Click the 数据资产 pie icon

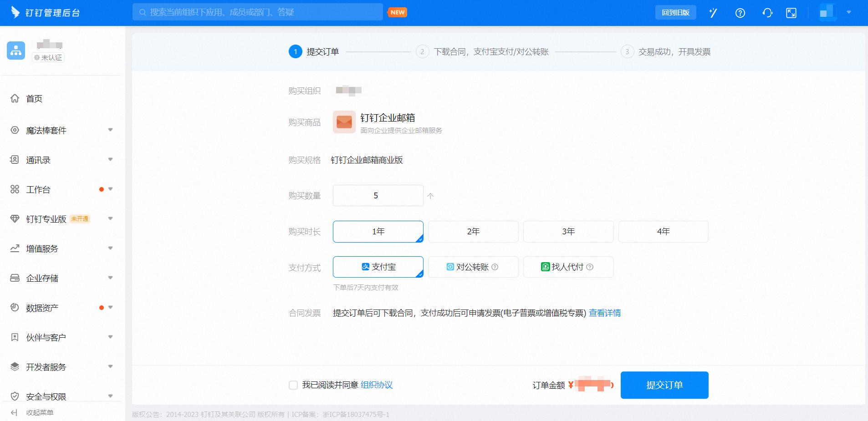click(15, 308)
